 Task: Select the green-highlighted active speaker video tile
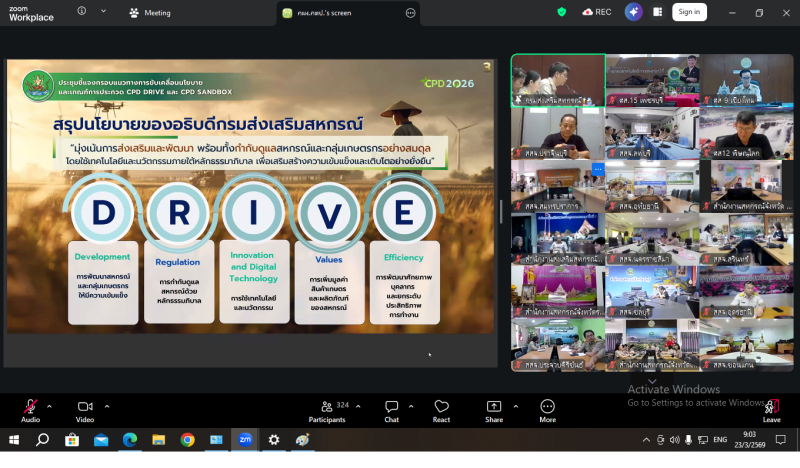pyautogui.click(x=557, y=79)
